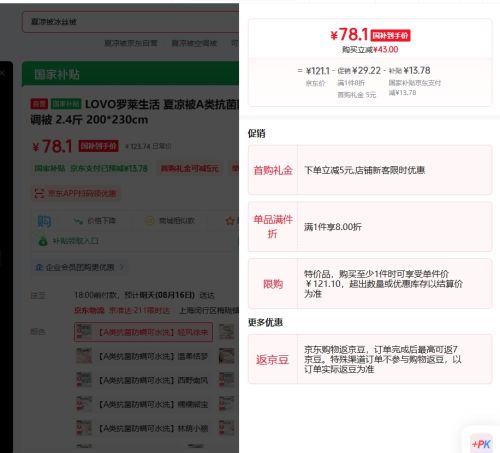The height and width of the screenshot is (453, 500).
Task: Click the 满1件8折 breakdown note
Action: coord(351,83)
